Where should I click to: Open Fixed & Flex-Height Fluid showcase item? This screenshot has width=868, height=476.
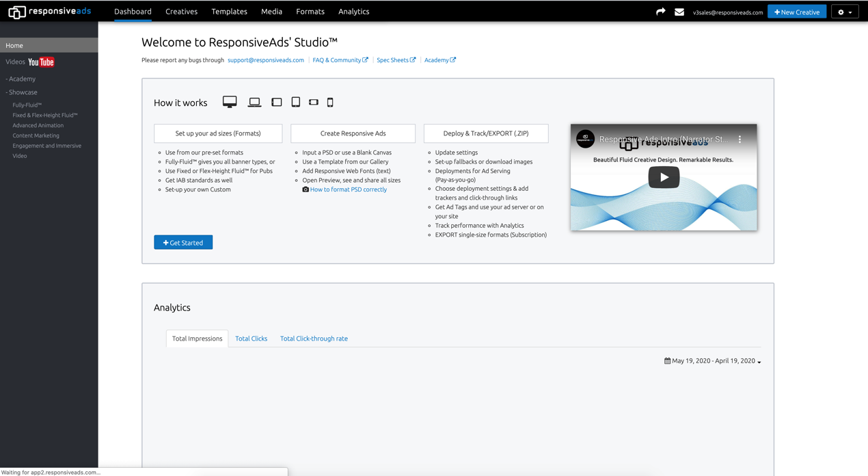(x=45, y=116)
